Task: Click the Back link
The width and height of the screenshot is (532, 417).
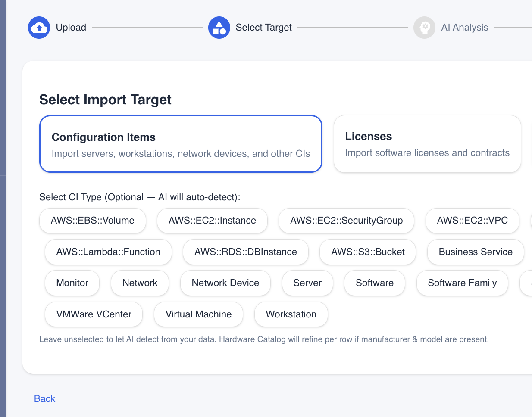Action: coord(44,398)
